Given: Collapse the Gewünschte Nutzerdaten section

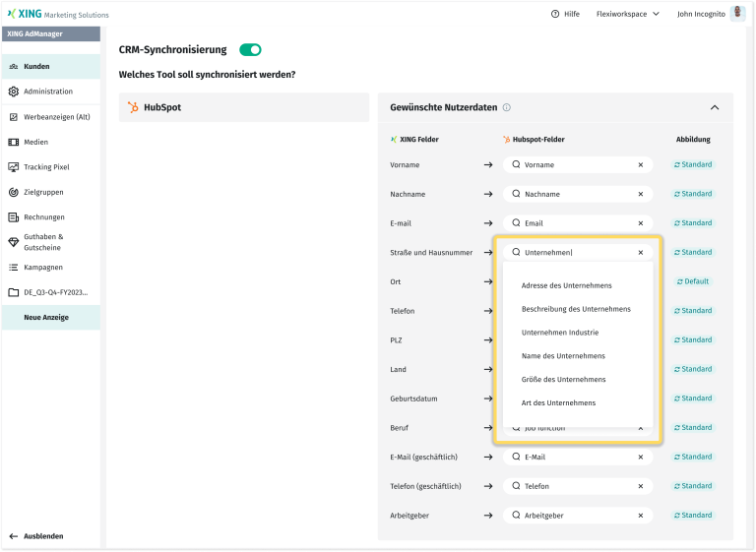Looking at the screenshot, I should 715,107.
